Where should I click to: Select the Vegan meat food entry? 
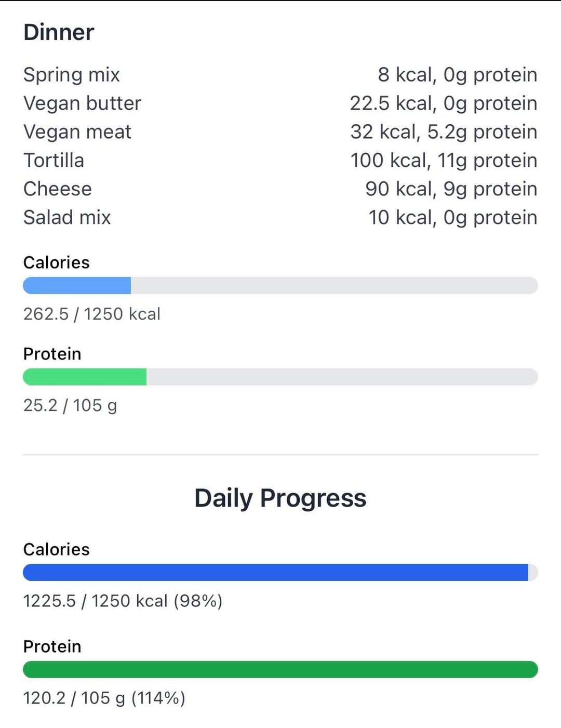point(280,132)
